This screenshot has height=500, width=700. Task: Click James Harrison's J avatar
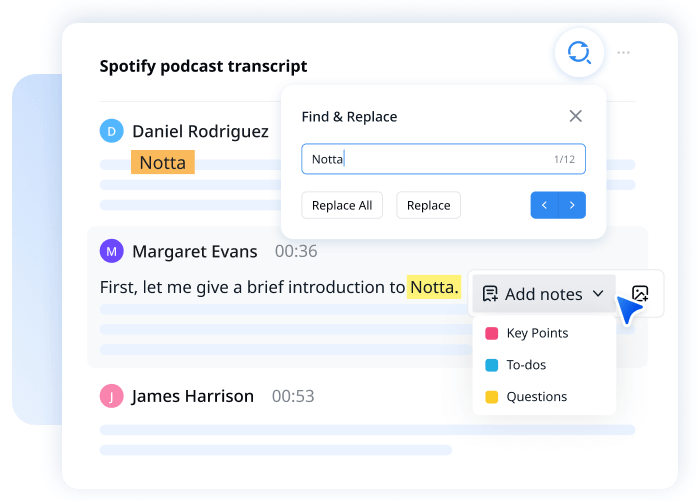112,396
